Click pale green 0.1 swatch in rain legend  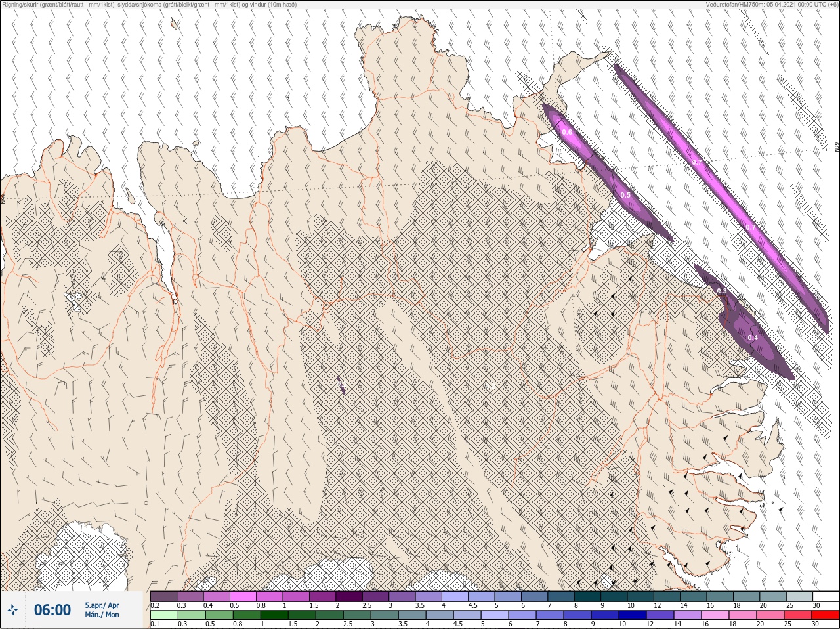163,615
